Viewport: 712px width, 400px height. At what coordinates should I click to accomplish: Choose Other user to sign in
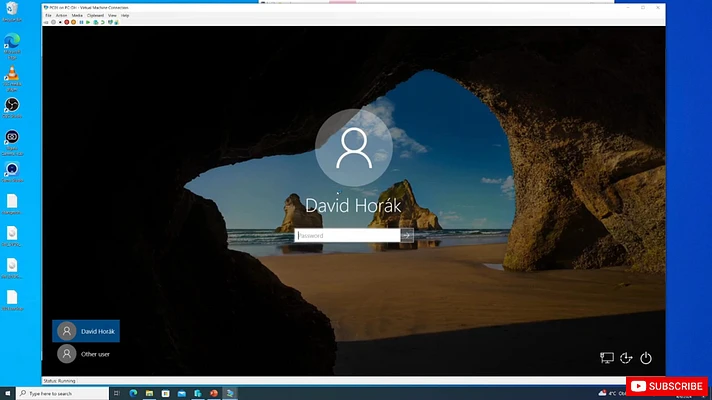tap(86, 354)
